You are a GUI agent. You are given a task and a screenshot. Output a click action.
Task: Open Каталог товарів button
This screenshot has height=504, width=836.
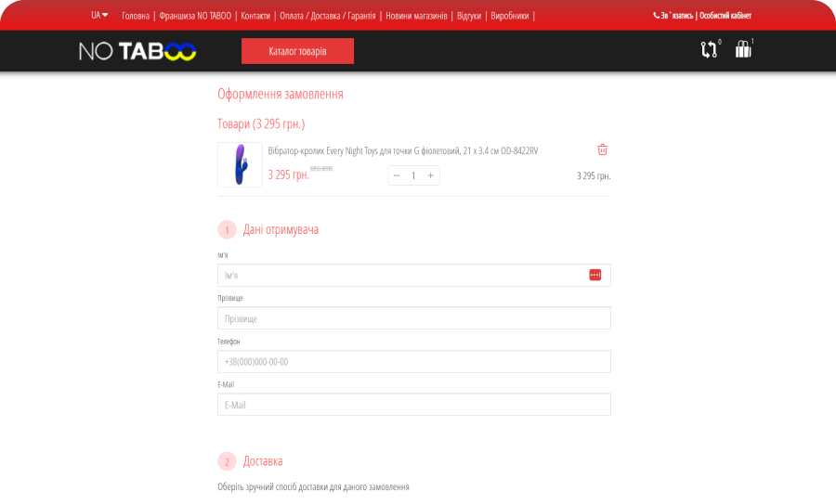pos(297,51)
